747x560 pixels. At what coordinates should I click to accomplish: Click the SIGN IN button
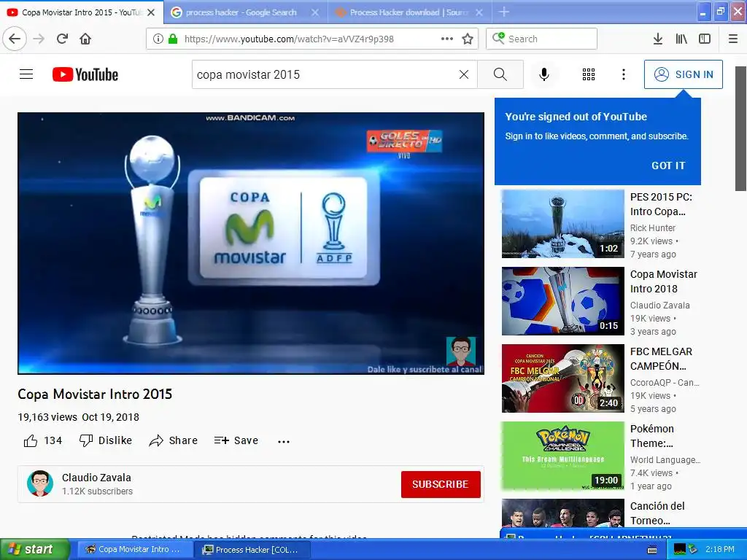(x=683, y=74)
